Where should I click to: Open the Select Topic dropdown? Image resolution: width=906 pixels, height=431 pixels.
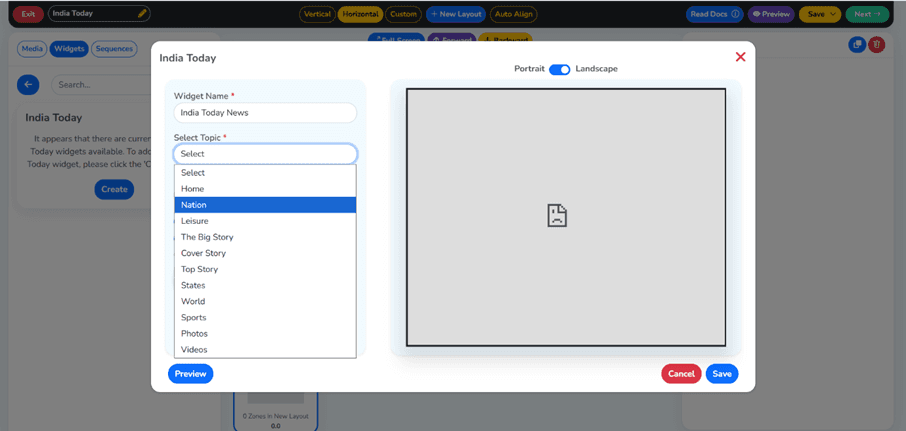[x=265, y=154]
